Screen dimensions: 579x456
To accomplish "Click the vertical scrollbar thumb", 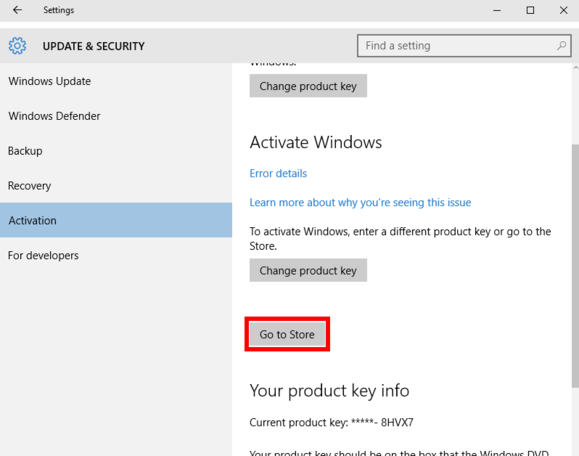I will point(575,265).
